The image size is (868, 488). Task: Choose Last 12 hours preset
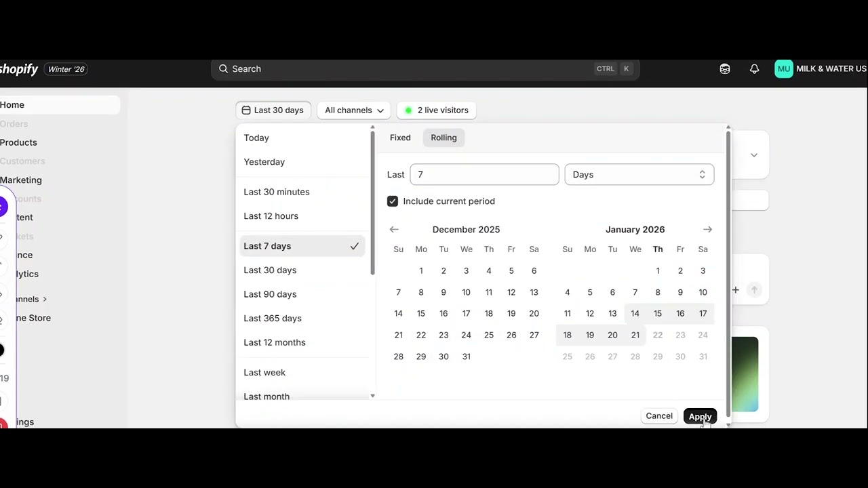point(302,216)
